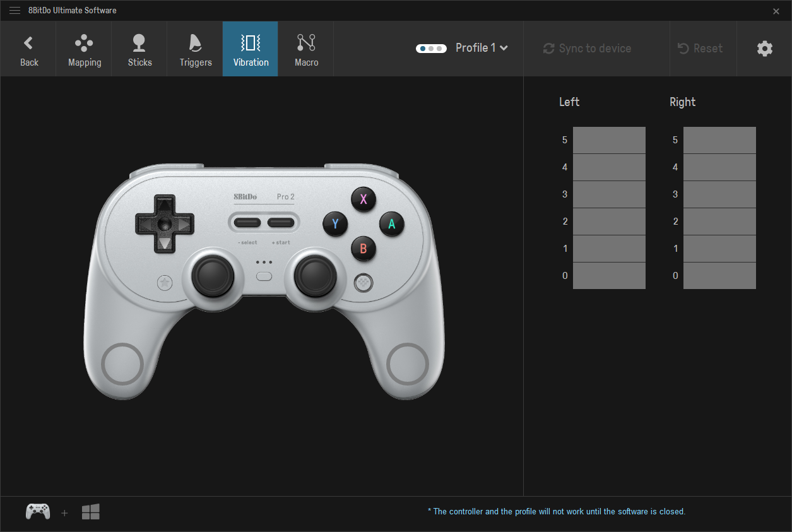Click right grip vibration motor ring

click(x=408, y=364)
